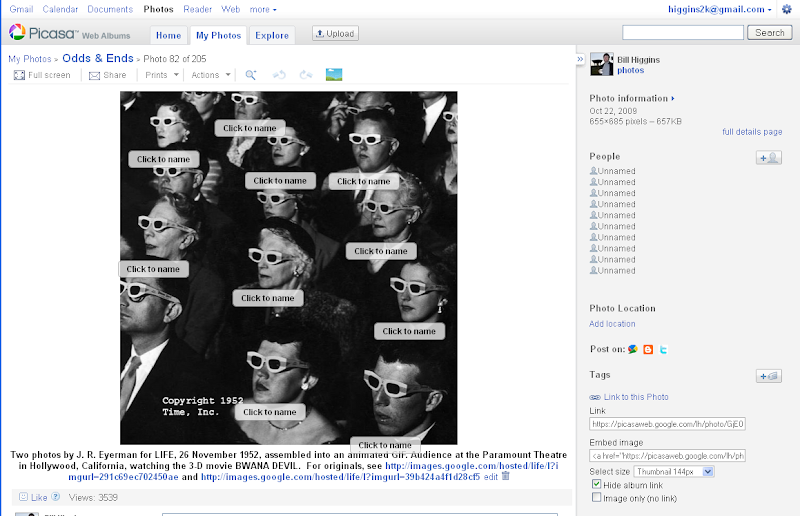
Task: Post photo on Blogger
Action: [648, 350]
